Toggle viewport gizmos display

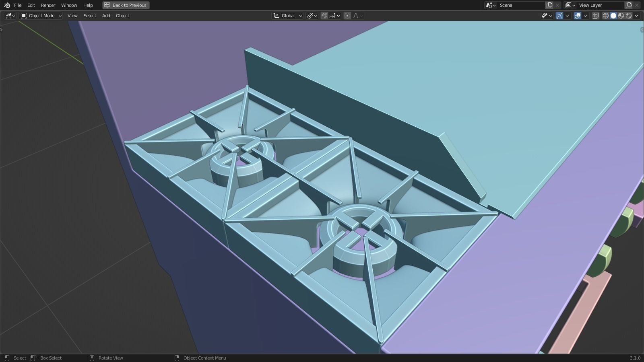559,16
